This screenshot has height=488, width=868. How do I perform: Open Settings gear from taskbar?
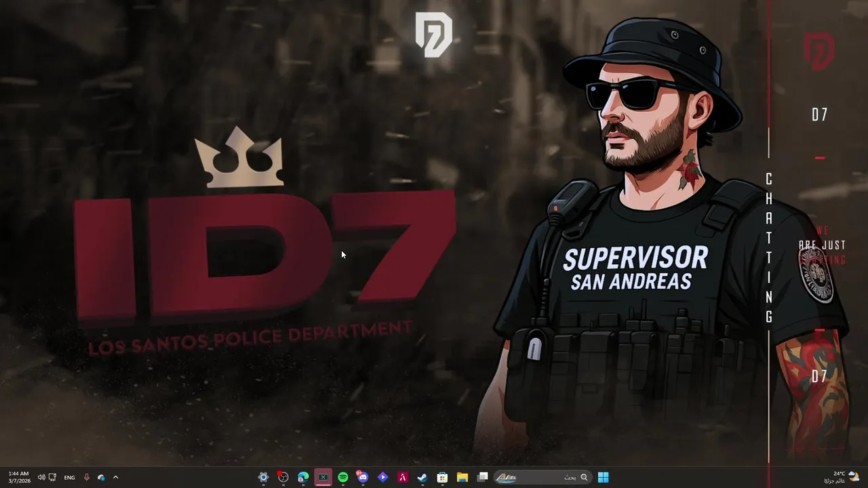pos(263,477)
